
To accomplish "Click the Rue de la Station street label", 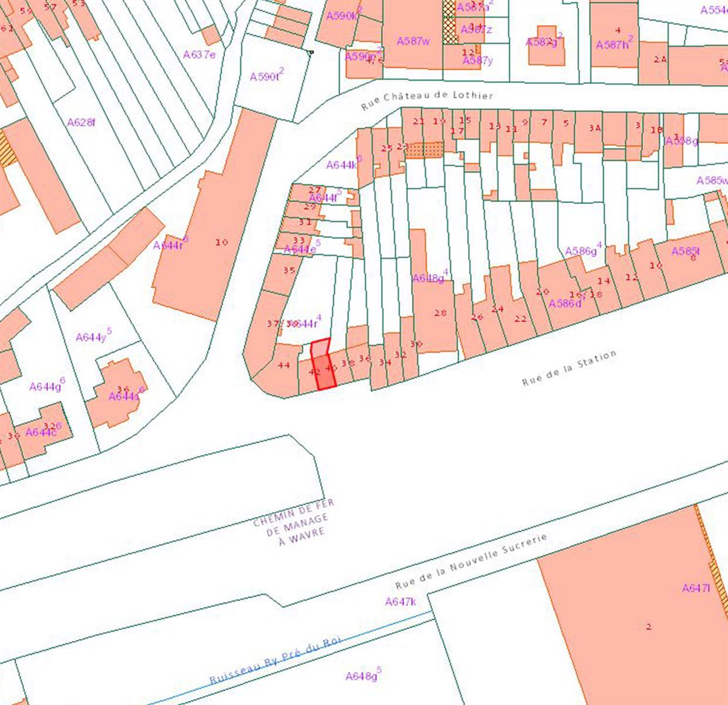I will (x=569, y=368).
